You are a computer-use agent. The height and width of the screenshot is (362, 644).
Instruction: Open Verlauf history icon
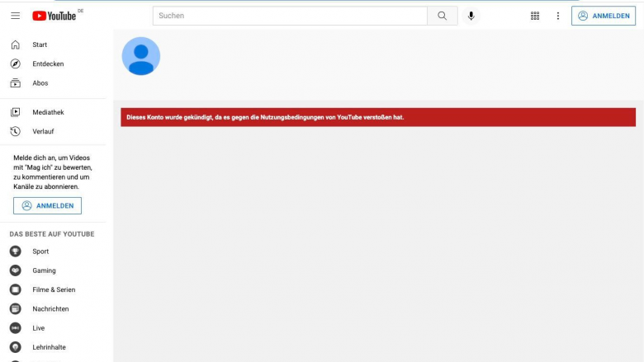click(15, 132)
